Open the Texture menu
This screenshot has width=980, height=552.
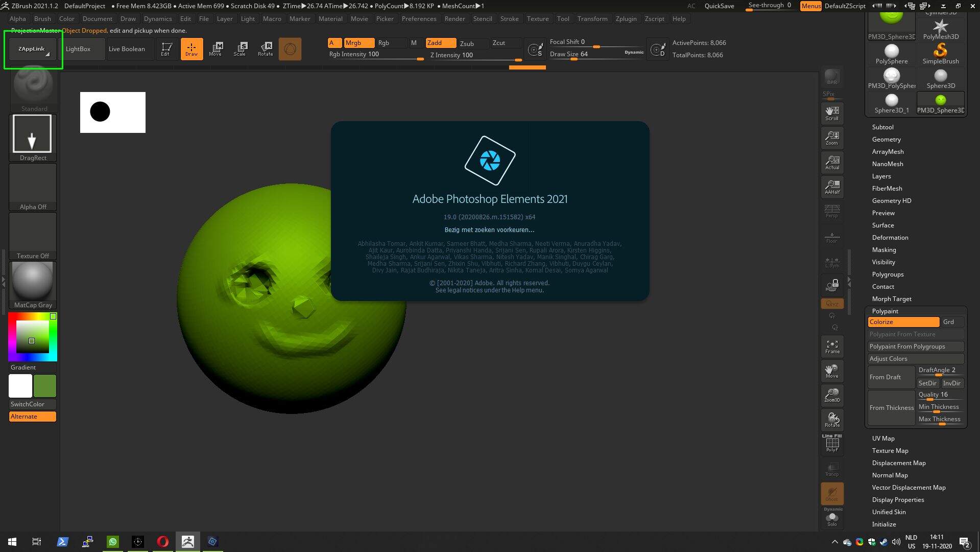click(x=538, y=19)
